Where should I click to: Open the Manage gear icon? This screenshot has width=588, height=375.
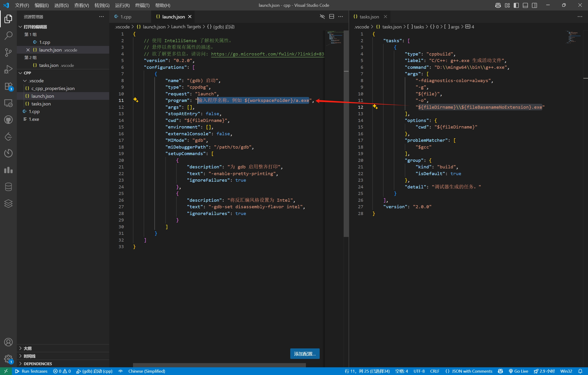[8, 359]
